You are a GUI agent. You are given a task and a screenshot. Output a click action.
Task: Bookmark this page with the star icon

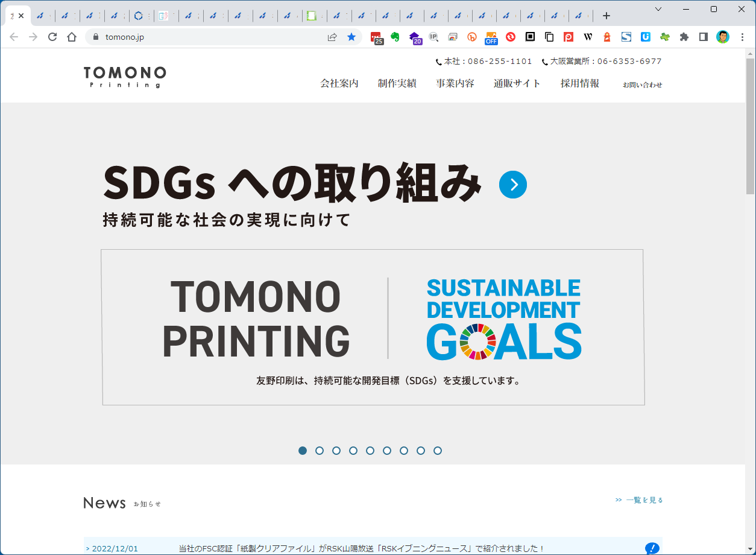[352, 37]
